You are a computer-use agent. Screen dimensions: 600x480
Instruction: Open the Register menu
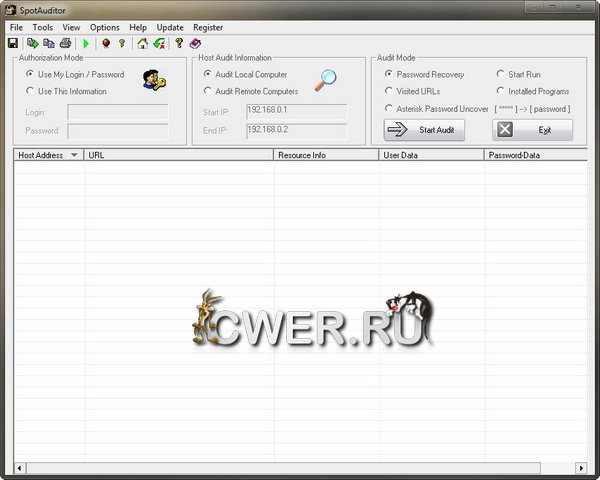point(208,27)
